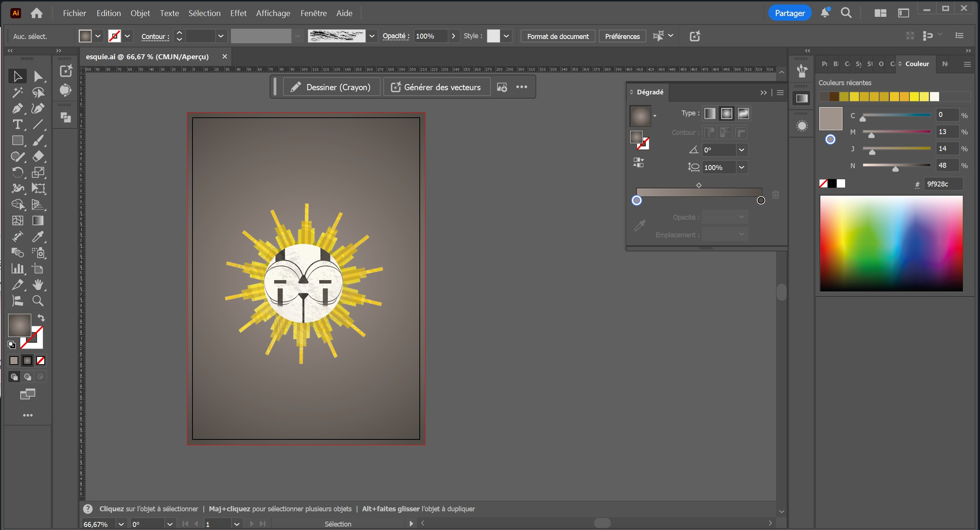The image size is (980, 530).
Task: Click the Format de document button
Action: tap(558, 36)
